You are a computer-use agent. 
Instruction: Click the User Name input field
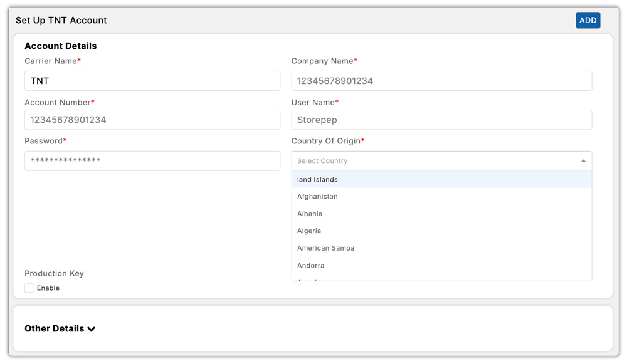[441, 120]
